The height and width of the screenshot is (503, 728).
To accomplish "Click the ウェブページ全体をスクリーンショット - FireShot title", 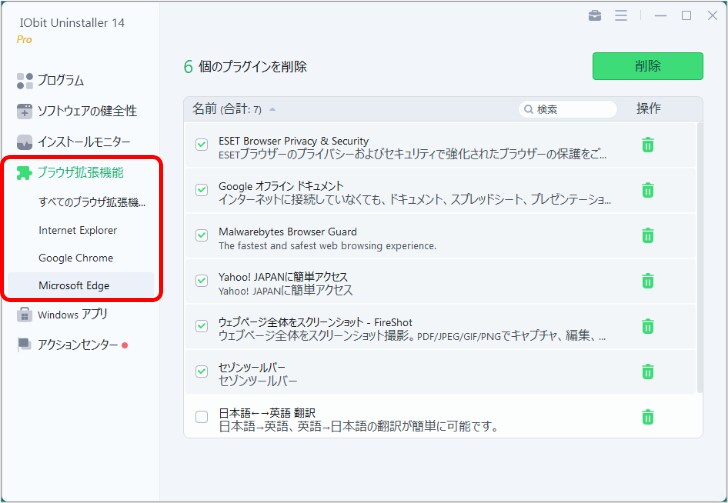I will pyautogui.click(x=315, y=322).
